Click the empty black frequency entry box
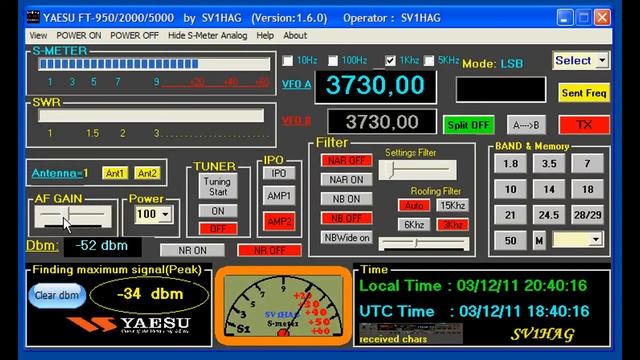The width and height of the screenshot is (640, 360). pyautogui.click(x=500, y=89)
